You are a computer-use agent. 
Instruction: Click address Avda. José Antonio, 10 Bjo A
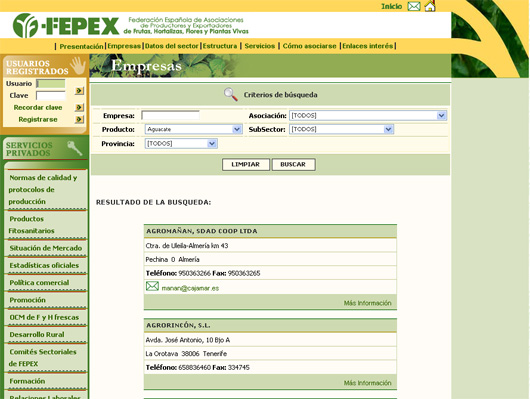(188, 340)
